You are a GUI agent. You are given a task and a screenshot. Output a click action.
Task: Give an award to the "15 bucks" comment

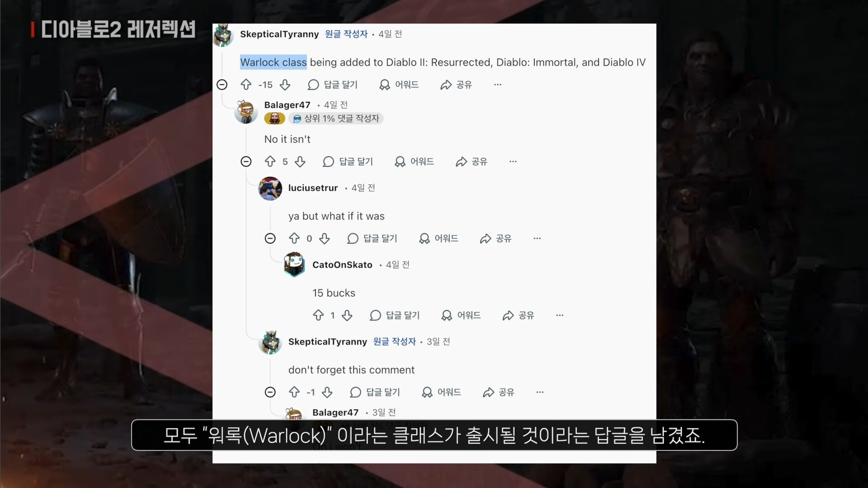point(461,315)
